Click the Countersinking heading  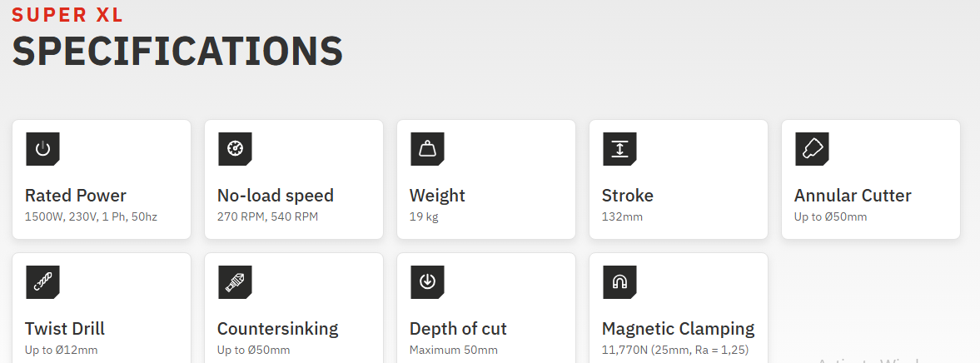[278, 329]
